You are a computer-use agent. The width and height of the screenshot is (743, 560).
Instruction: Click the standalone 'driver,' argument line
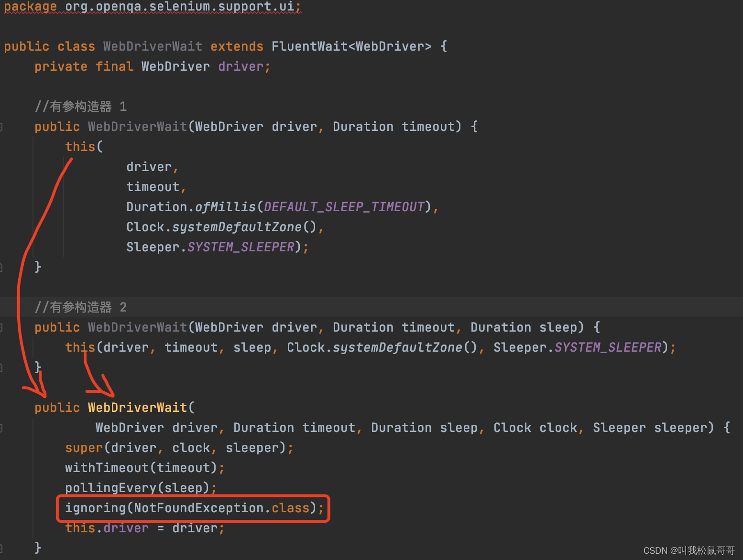point(153,167)
